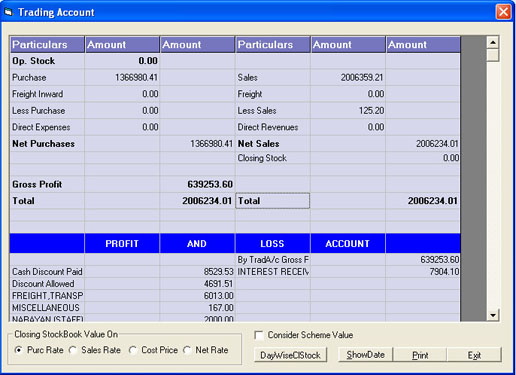Click the Print button

click(x=420, y=355)
